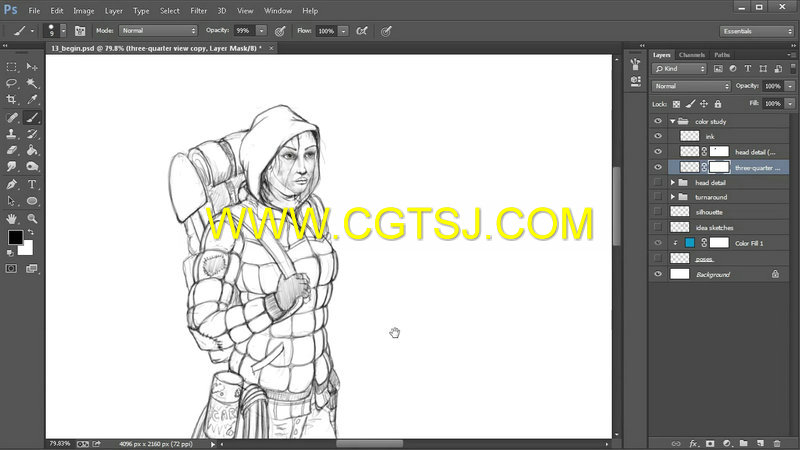Open the layer blend mode dropdown
This screenshot has height=450, width=800.
(691, 86)
